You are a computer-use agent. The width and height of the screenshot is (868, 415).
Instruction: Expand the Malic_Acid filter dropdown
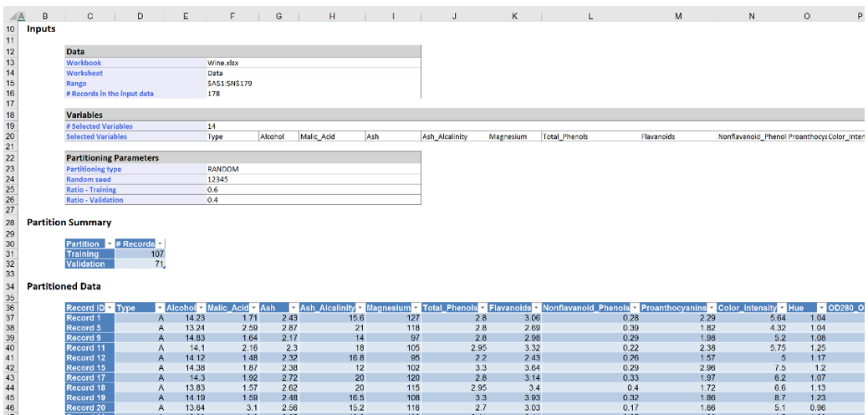click(252, 308)
